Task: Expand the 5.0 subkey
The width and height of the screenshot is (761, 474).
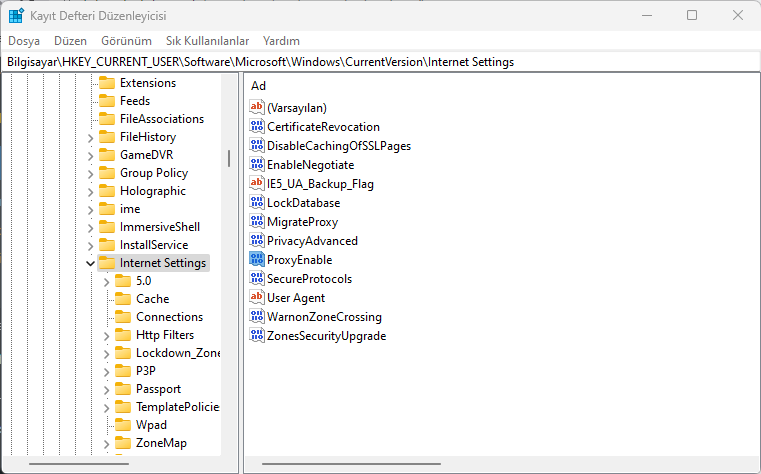Action: (x=107, y=282)
